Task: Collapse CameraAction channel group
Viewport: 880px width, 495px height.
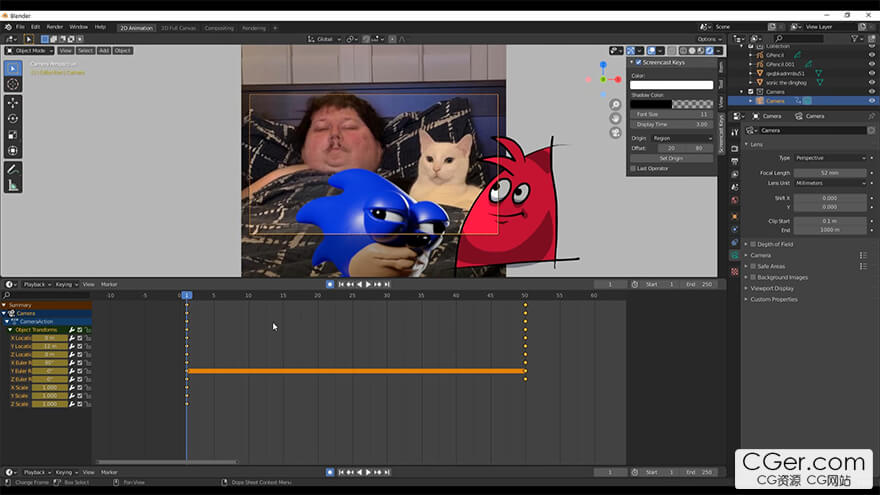Action: pos(7,322)
